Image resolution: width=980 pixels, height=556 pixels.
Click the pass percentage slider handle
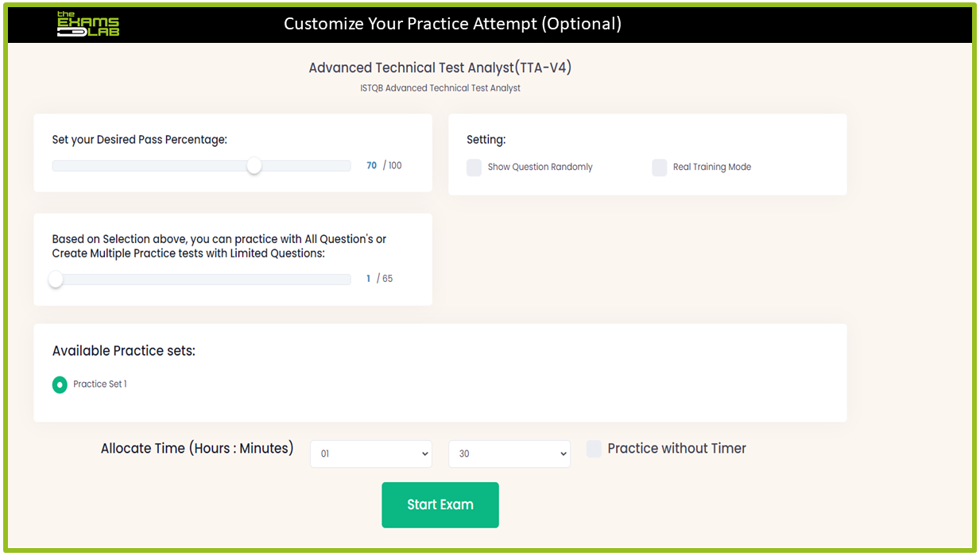pyautogui.click(x=254, y=165)
